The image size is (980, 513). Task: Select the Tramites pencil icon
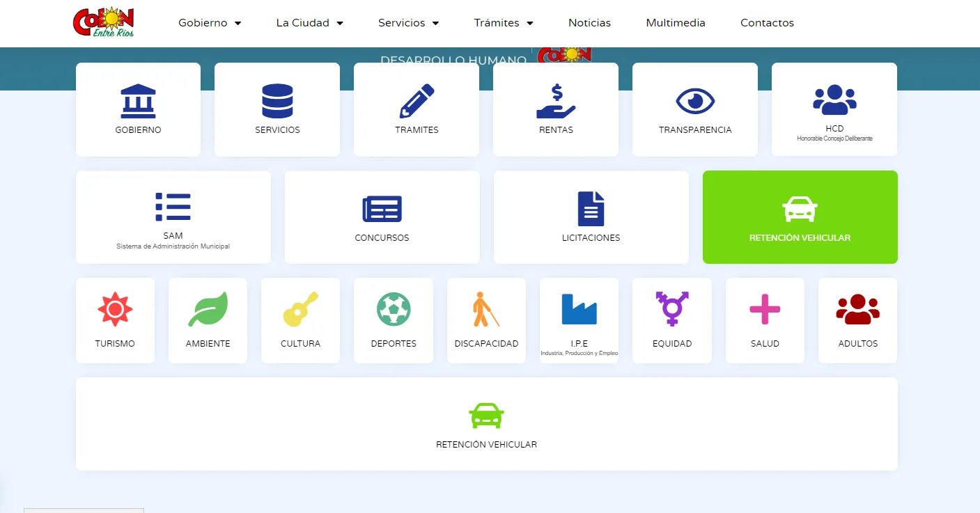click(417, 102)
